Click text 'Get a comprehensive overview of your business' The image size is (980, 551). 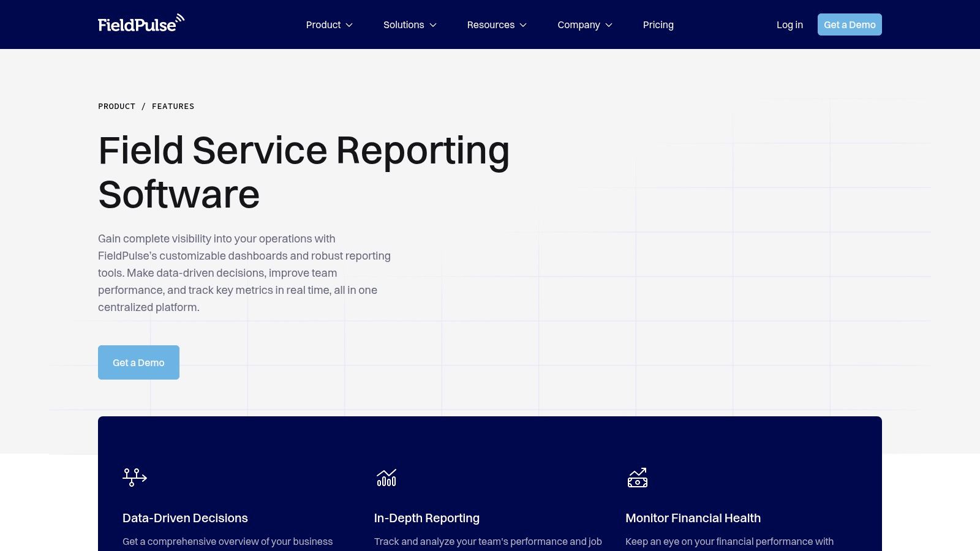[227, 541]
